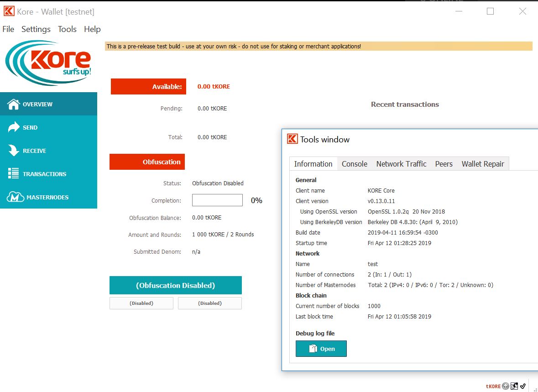This screenshot has height=392, width=538.
Task: Open the Masternodes page
Action: (48, 198)
